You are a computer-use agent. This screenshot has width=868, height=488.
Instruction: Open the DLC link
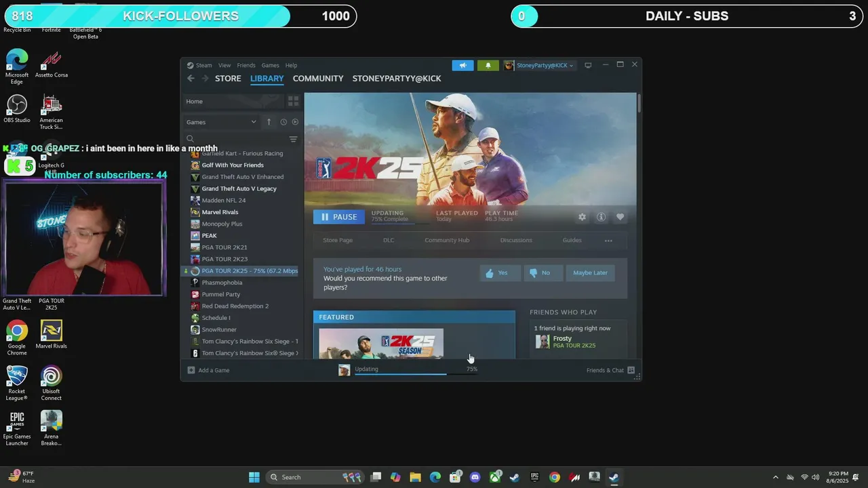coord(389,240)
